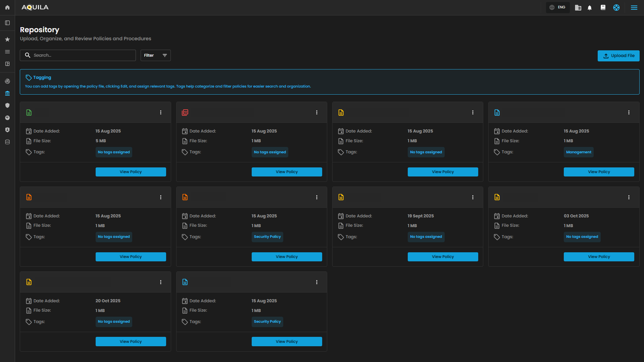Open the database icon in sidebar
The image size is (644, 362).
[x=7, y=142]
